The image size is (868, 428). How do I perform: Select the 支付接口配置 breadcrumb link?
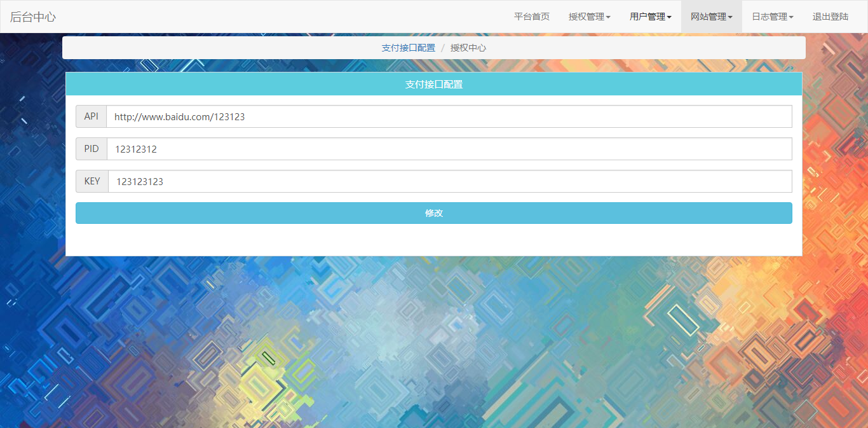tap(409, 48)
